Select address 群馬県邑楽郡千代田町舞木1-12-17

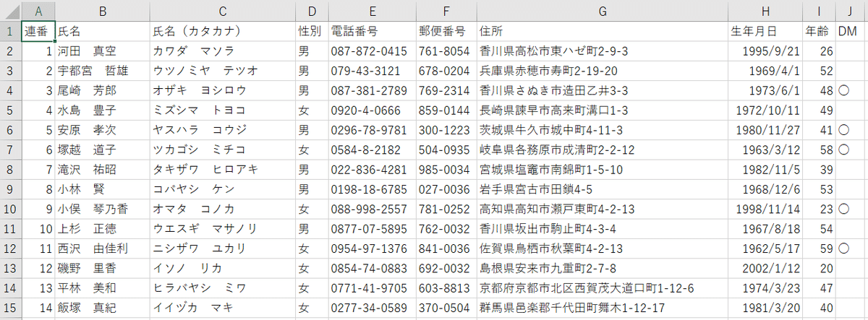[602, 307]
